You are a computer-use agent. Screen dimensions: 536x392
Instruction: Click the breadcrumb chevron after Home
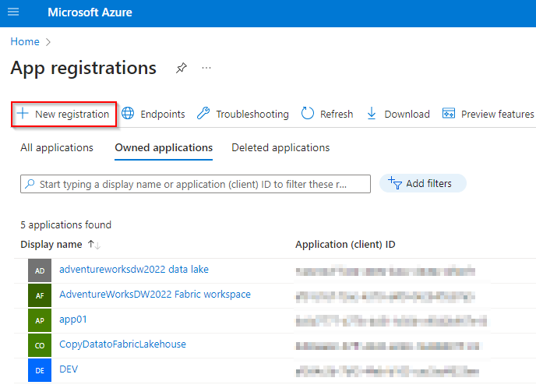[48, 42]
